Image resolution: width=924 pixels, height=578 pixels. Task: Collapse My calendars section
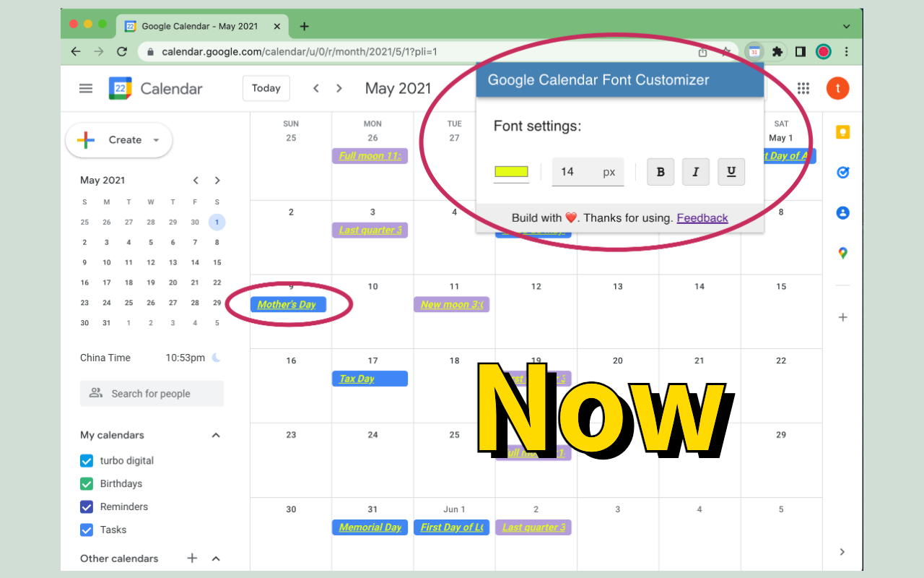[x=215, y=435]
